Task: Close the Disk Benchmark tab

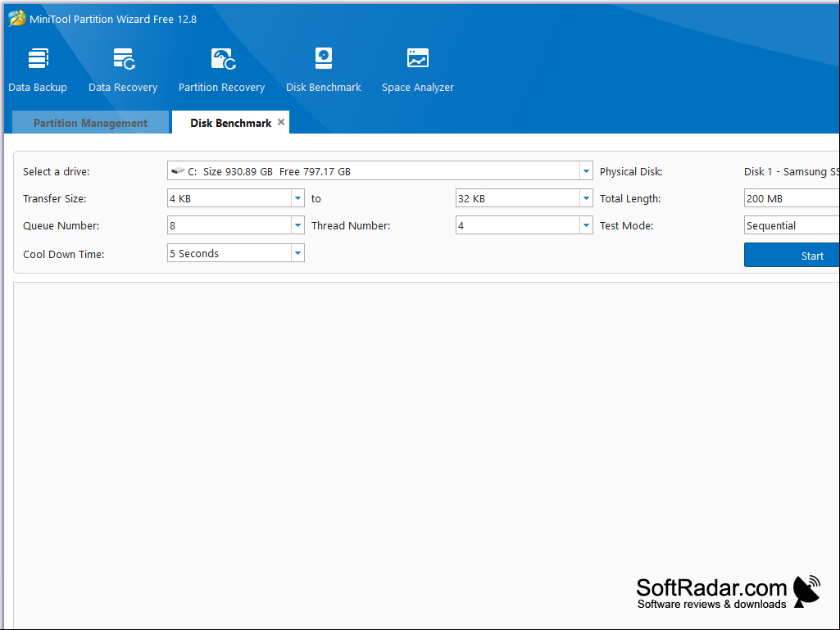Action: [x=281, y=122]
